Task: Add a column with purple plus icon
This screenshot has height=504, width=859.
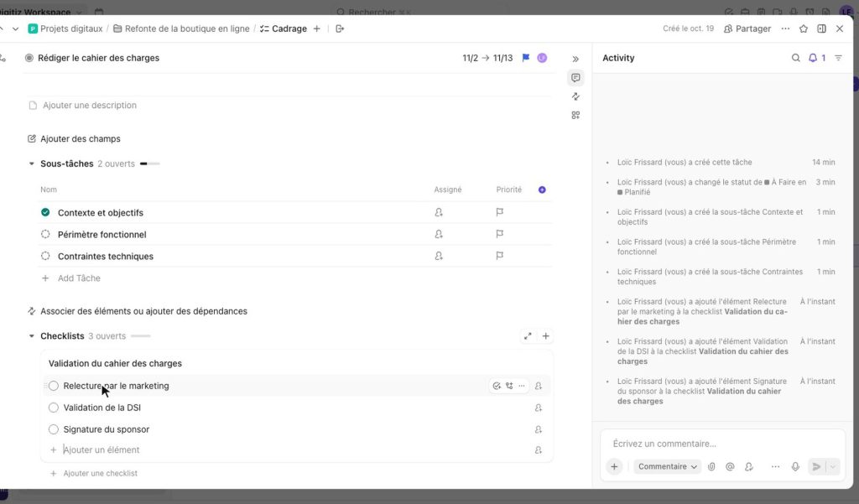Action: (542, 190)
